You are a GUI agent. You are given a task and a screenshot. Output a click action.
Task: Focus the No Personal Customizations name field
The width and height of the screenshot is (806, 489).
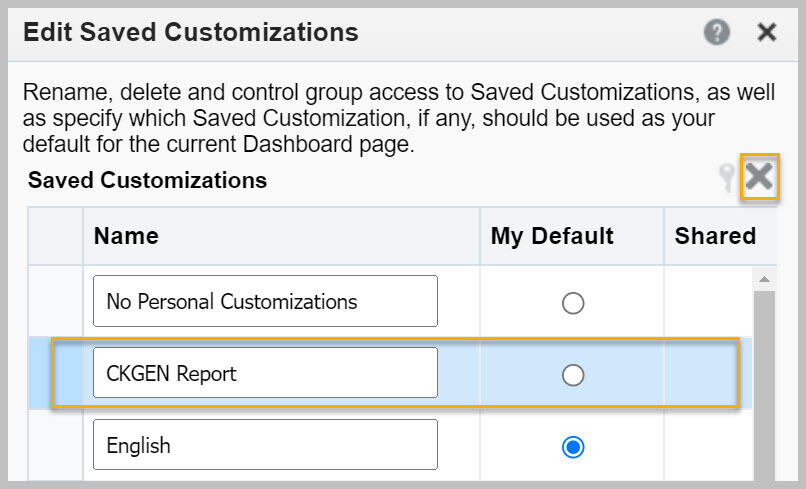click(265, 301)
